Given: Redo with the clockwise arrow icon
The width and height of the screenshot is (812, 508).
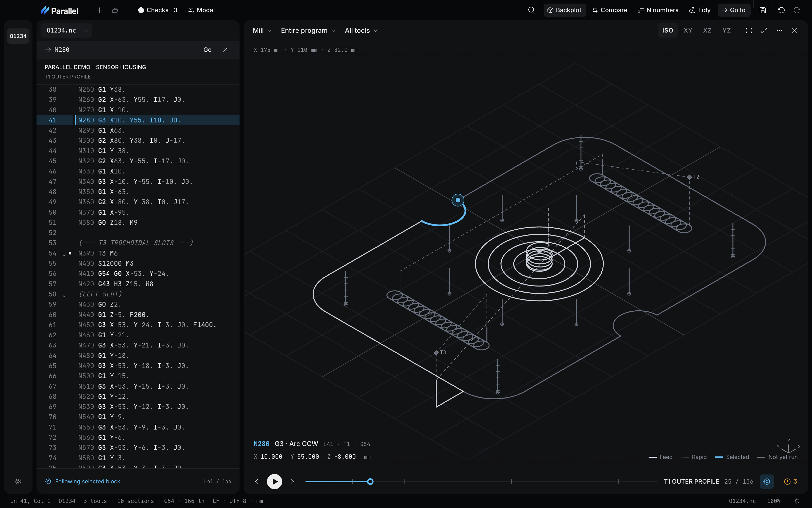Looking at the screenshot, I should click(797, 10).
